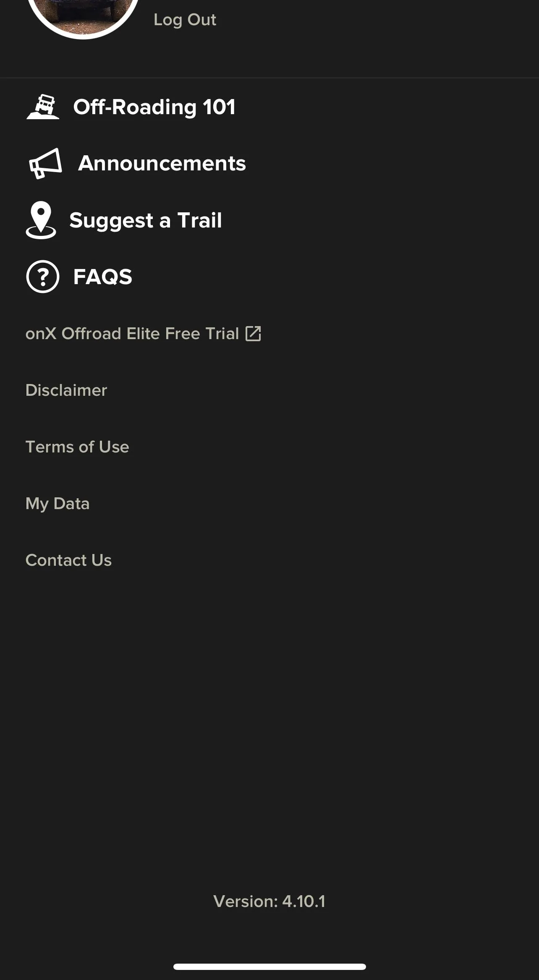Tap the map pin Suggest Trail icon
The height and width of the screenshot is (980, 539).
[x=41, y=220]
